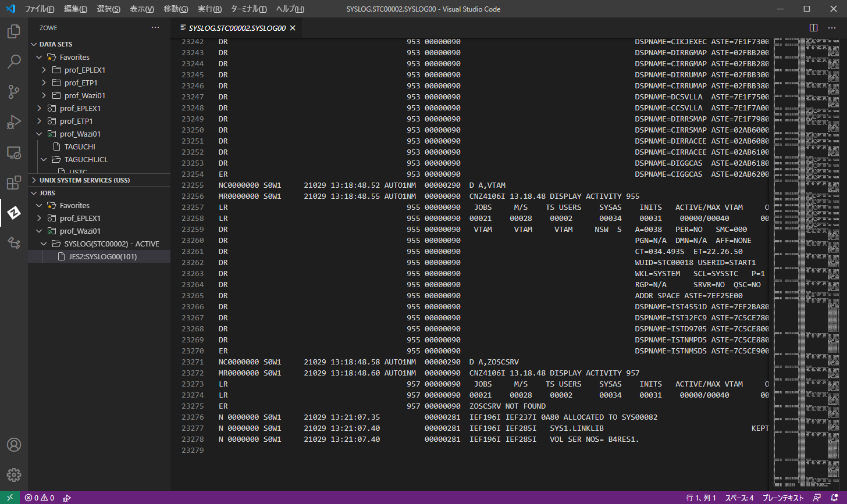Image resolution: width=847 pixels, height=504 pixels.
Task: Click 'DSPNAME=CIKJEXEC' text in line 23242
Action: [x=671, y=41]
